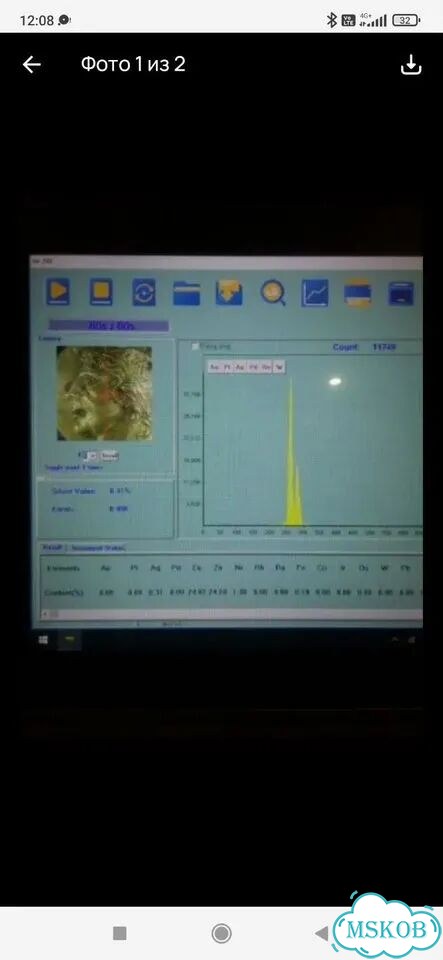The image size is (443, 960).
Task: Go back with the arrow next to Фото 1 из 2
Action: 32,64
